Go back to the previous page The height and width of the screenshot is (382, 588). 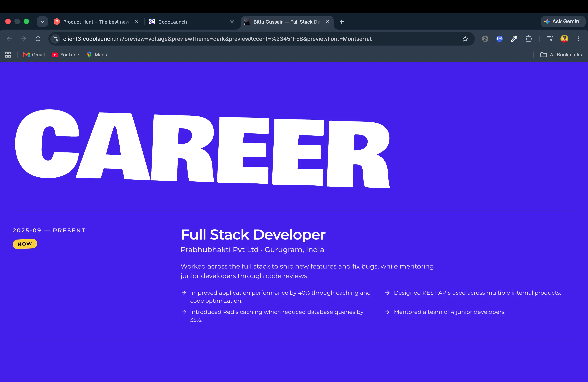click(x=9, y=39)
